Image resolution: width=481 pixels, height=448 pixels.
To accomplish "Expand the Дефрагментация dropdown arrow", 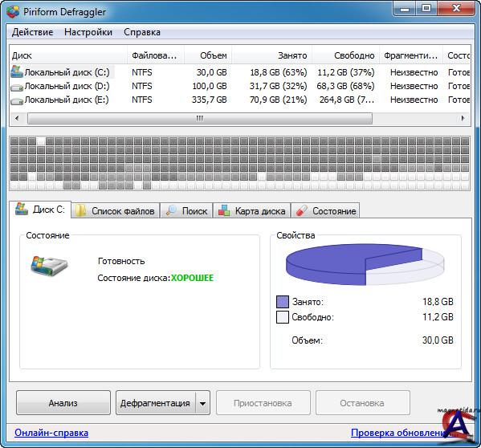I will (203, 403).
